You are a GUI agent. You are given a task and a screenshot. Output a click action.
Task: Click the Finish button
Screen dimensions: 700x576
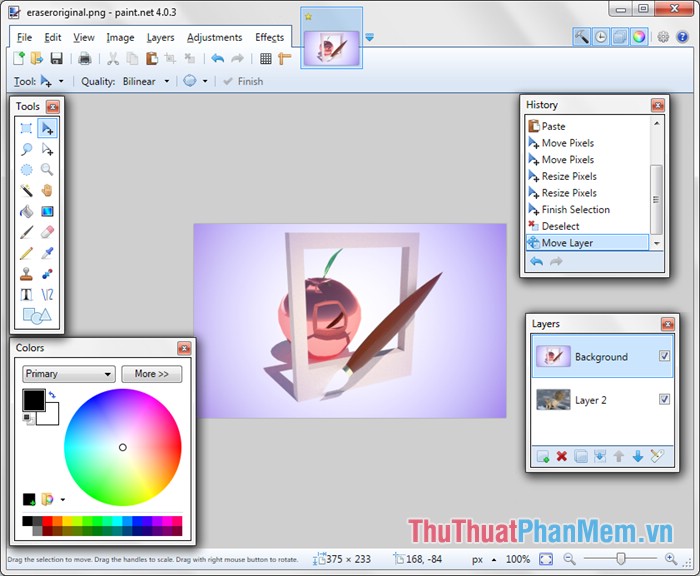pos(243,81)
